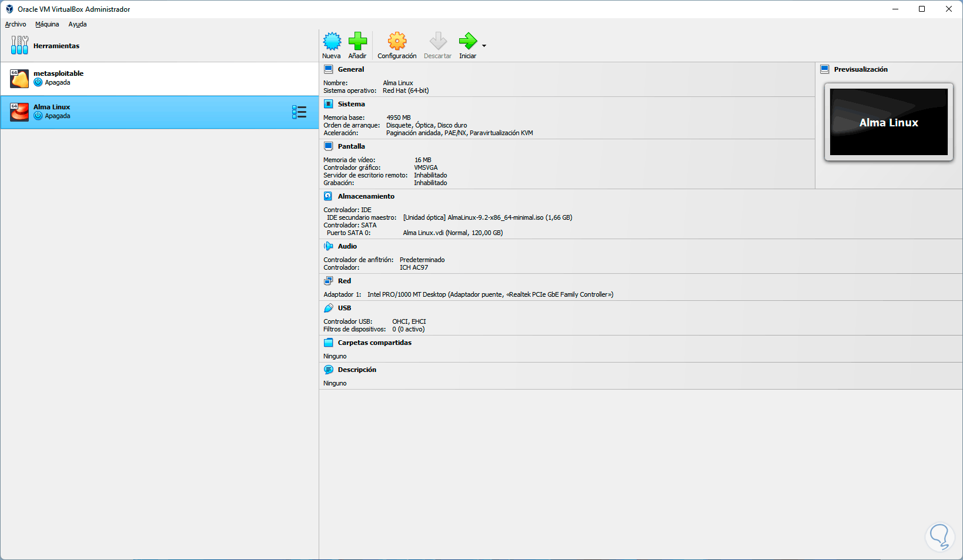
Task: Select the Herramientas label
Action: 56,46
